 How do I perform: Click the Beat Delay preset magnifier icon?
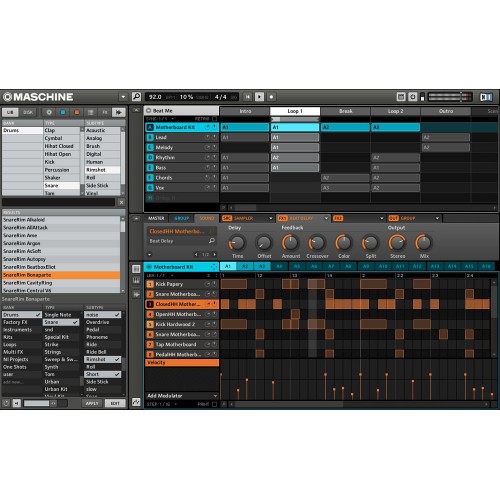[x=211, y=241]
